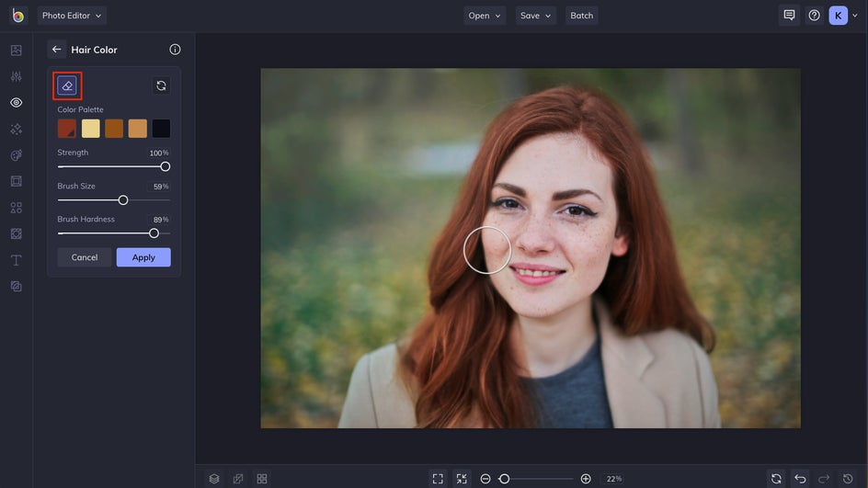The height and width of the screenshot is (488, 868).
Task: Select the auburn red hair swatch
Action: click(66, 129)
